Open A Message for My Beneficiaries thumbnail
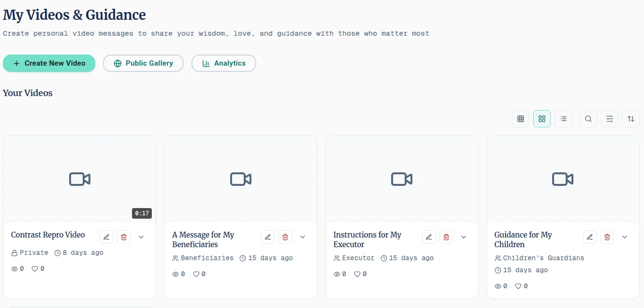The height and width of the screenshot is (308, 644). [x=241, y=179]
